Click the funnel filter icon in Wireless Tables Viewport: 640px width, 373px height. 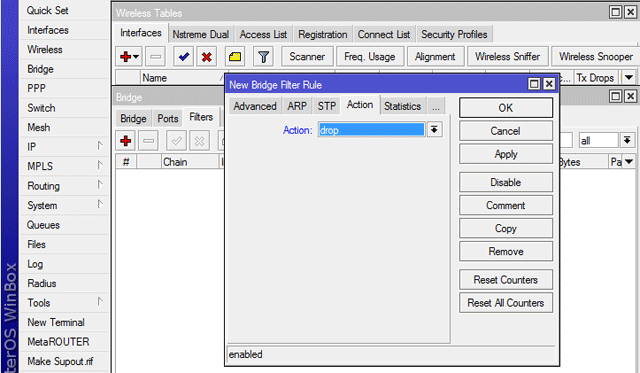(263, 57)
